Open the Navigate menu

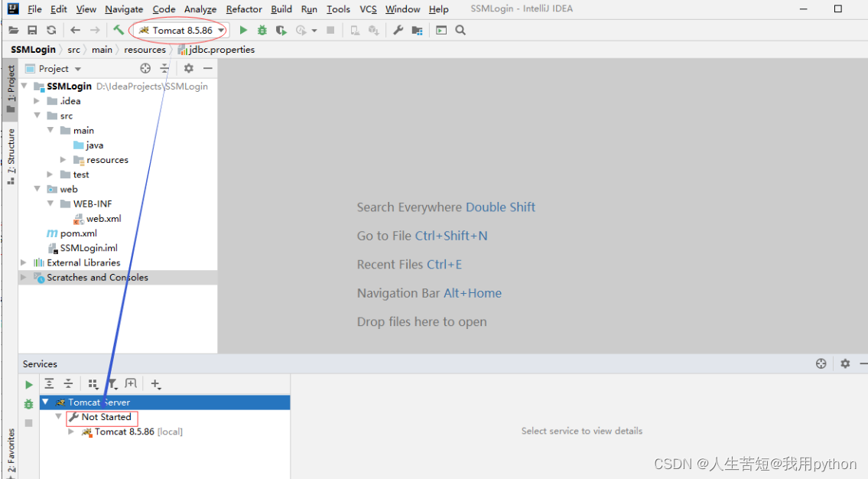tap(124, 9)
